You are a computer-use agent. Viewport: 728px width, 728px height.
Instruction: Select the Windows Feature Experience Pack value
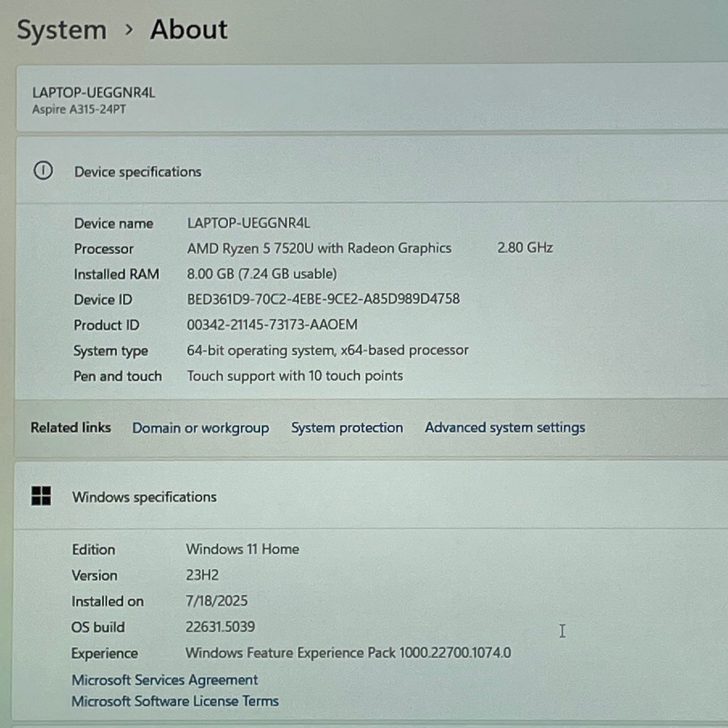coord(348,653)
